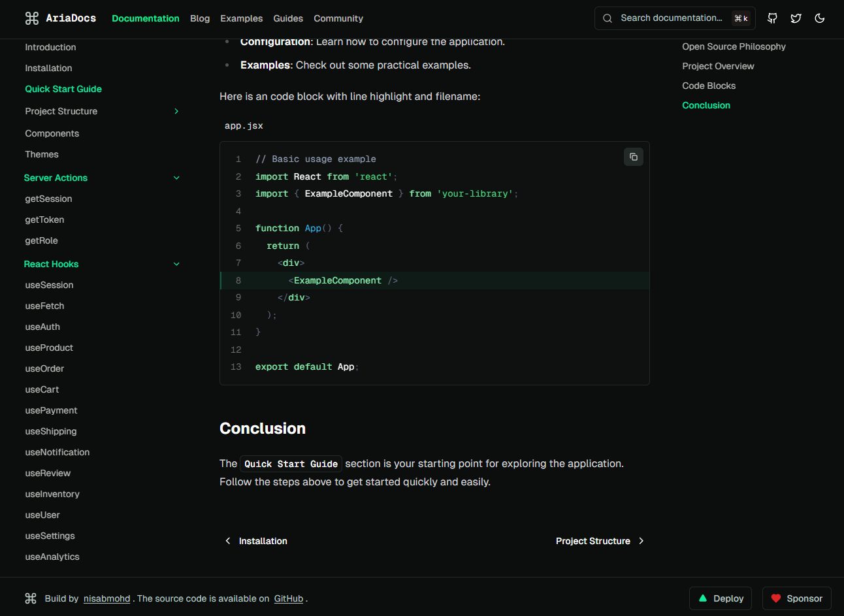
Task: Jump to Code Blocks in table of contents
Action: 709,86
